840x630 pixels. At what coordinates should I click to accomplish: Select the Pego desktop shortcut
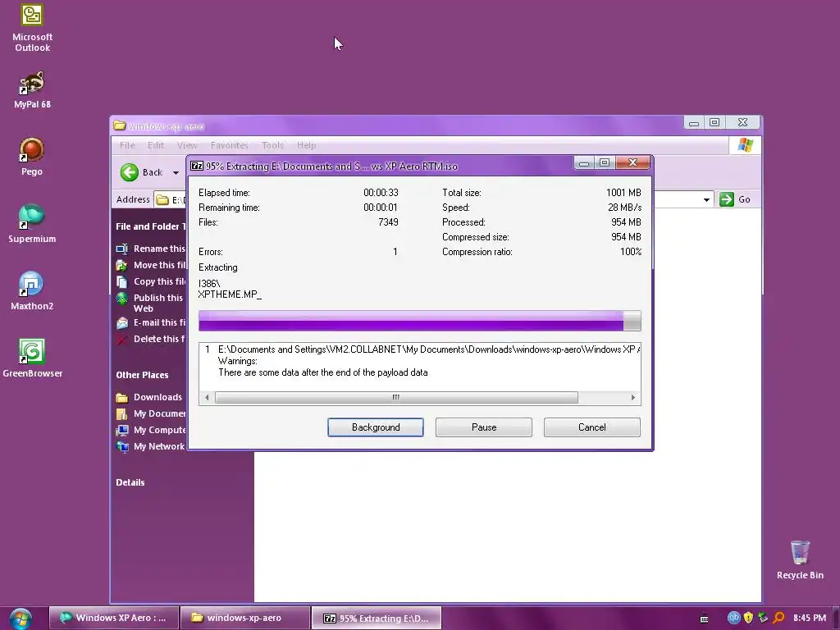click(x=32, y=157)
